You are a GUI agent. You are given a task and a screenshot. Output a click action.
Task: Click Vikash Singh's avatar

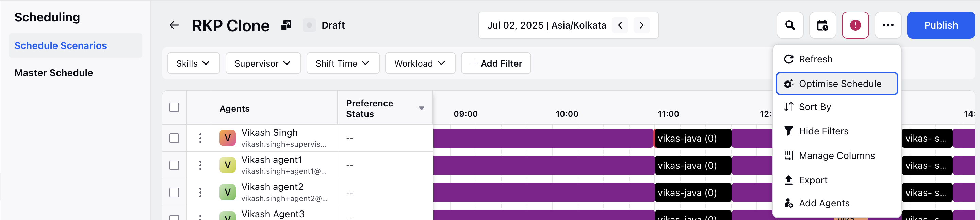228,138
